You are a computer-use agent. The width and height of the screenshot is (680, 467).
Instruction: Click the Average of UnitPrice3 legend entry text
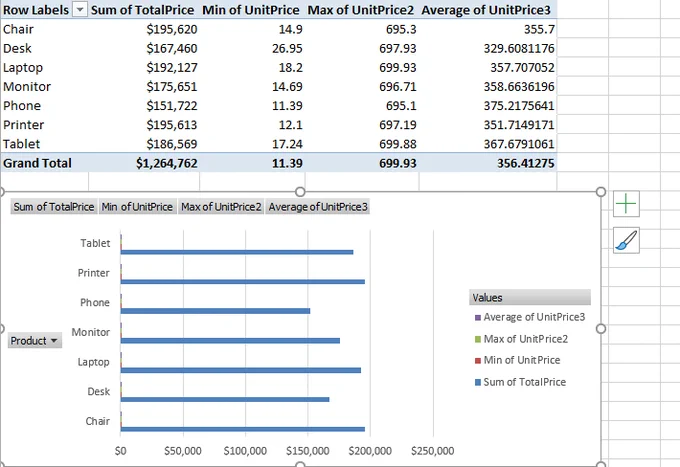click(x=534, y=317)
